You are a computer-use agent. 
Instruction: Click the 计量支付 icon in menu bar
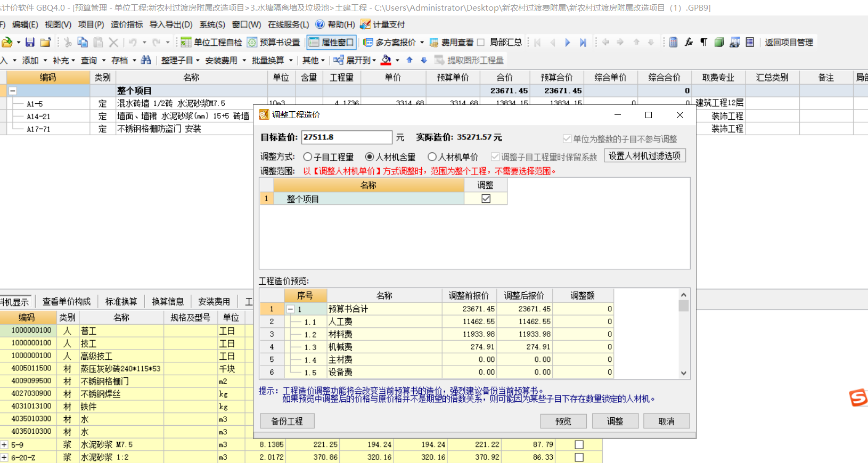click(x=365, y=24)
